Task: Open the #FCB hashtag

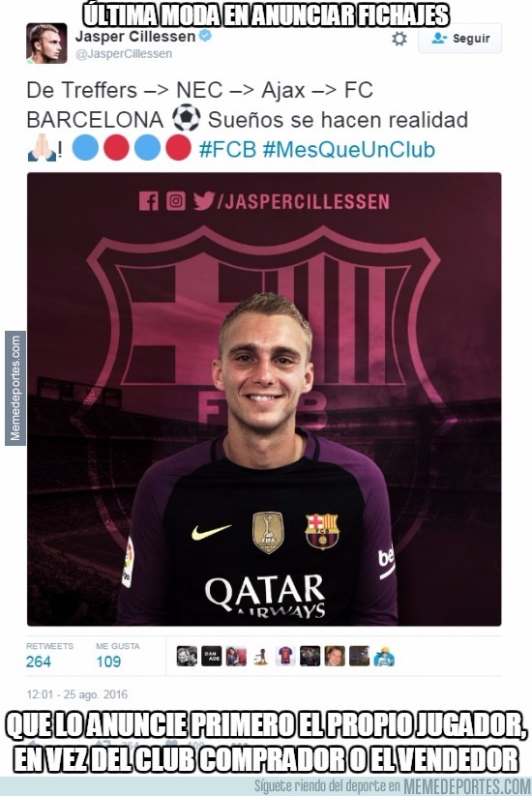Action: pyautogui.click(x=228, y=149)
